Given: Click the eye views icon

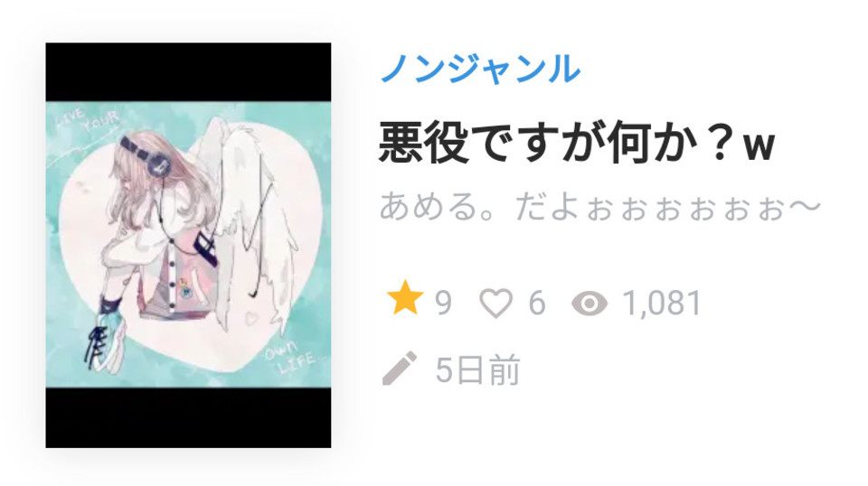Looking at the screenshot, I should coord(589,304).
